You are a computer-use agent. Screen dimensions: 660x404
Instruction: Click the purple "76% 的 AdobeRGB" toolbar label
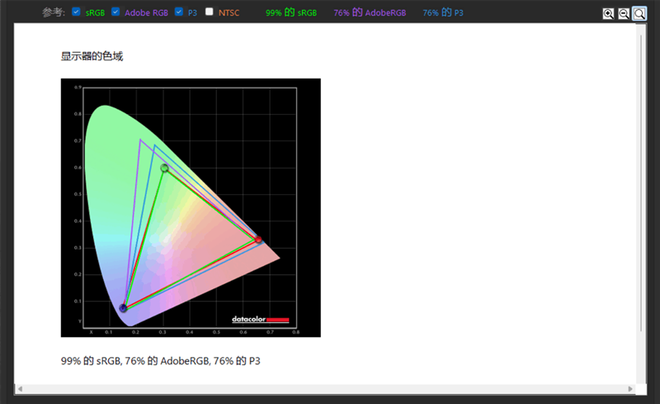point(371,13)
